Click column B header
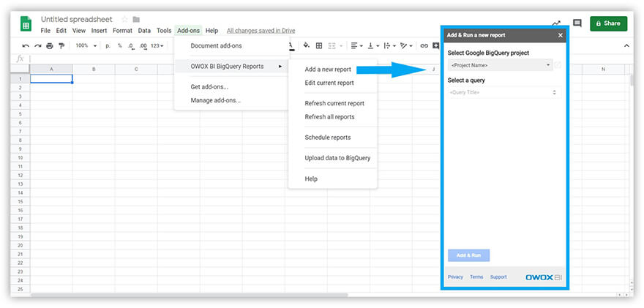Viewport: 644px width, 308px height. pyautogui.click(x=94, y=70)
